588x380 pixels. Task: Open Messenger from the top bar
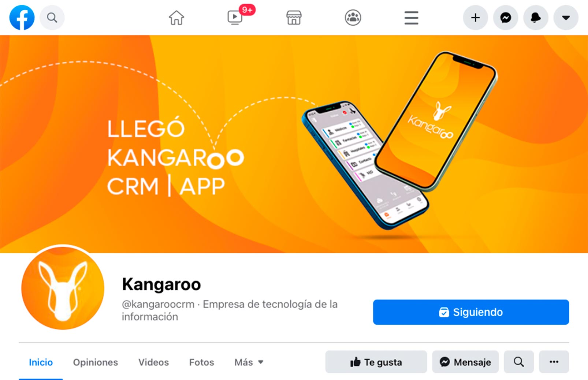pyautogui.click(x=506, y=18)
